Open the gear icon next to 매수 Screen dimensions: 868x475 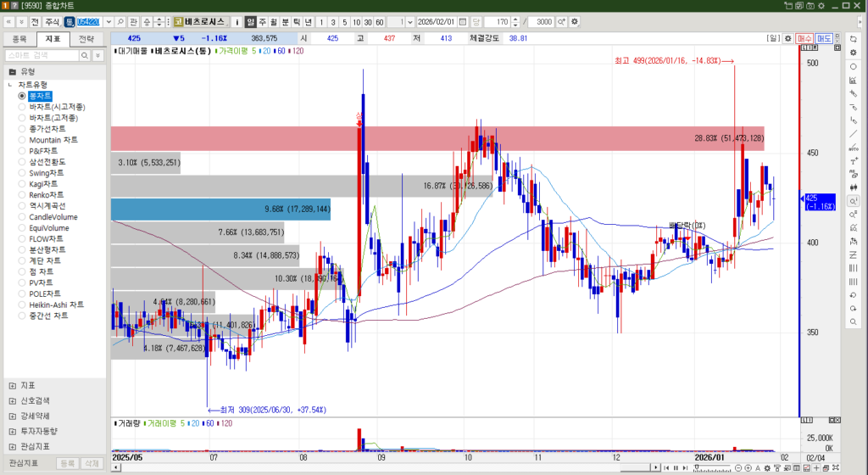pyautogui.click(x=787, y=38)
